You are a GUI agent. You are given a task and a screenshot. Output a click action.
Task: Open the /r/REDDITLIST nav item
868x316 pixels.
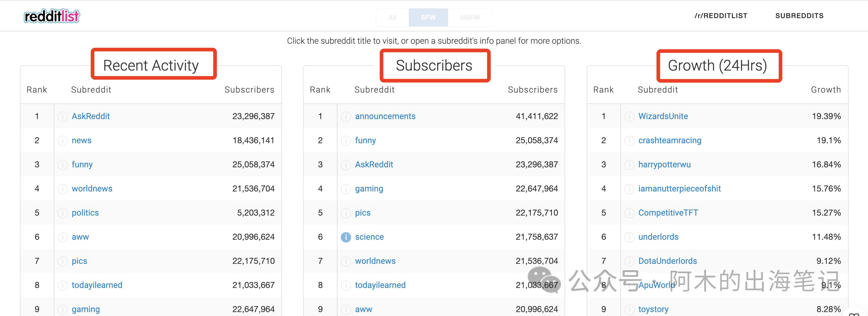721,16
